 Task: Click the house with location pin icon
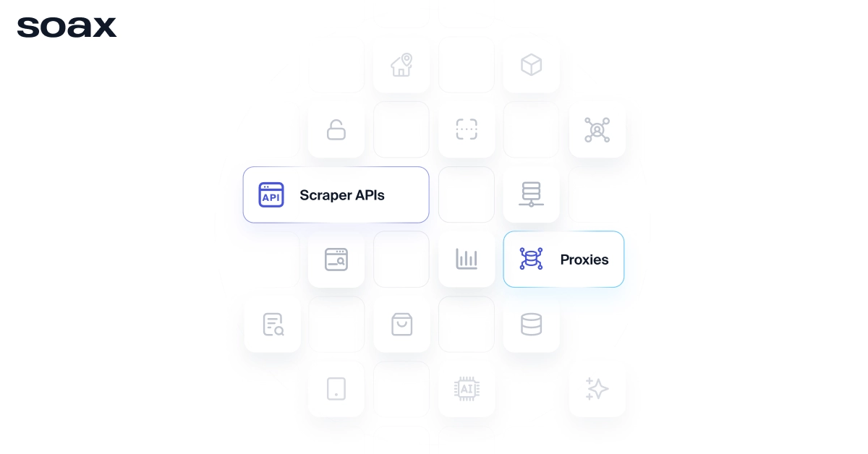(401, 64)
